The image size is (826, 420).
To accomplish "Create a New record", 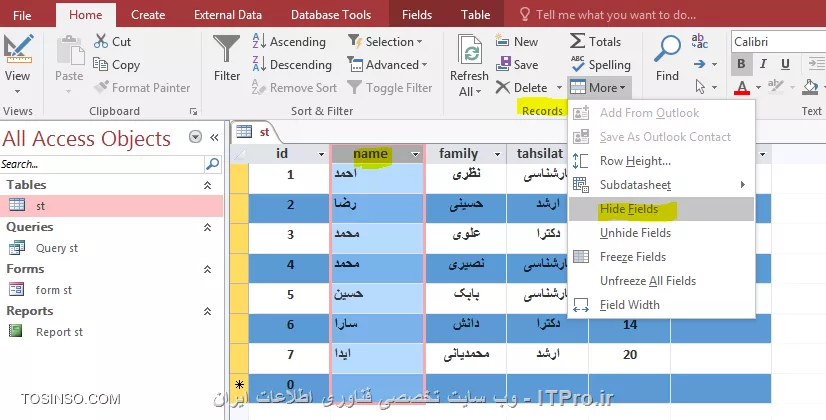I will 517,42.
